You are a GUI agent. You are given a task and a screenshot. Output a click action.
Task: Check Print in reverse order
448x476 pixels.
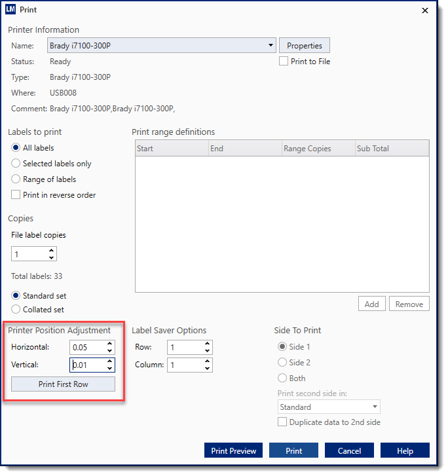pyautogui.click(x=16, y=195)
